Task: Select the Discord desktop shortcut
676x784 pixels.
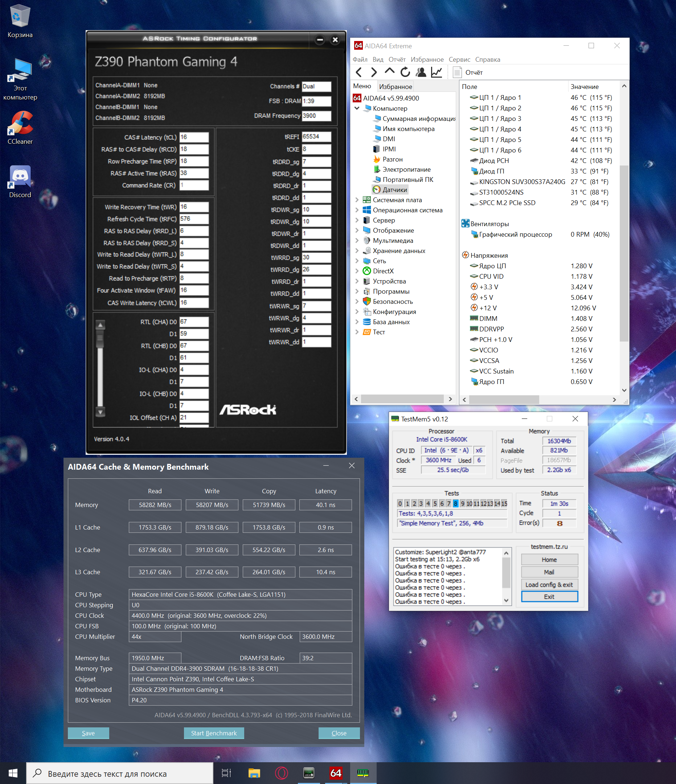Action: pos(20,181)
